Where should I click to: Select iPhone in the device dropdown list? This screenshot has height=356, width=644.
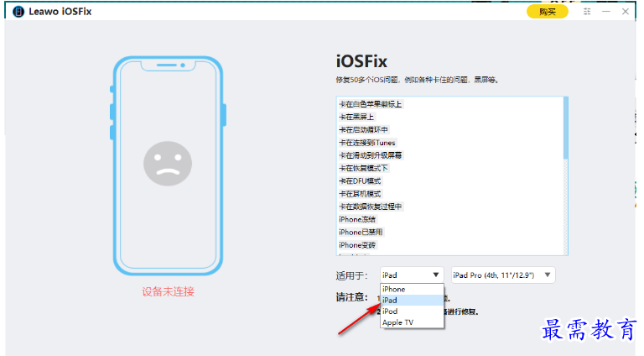[412, 290]
